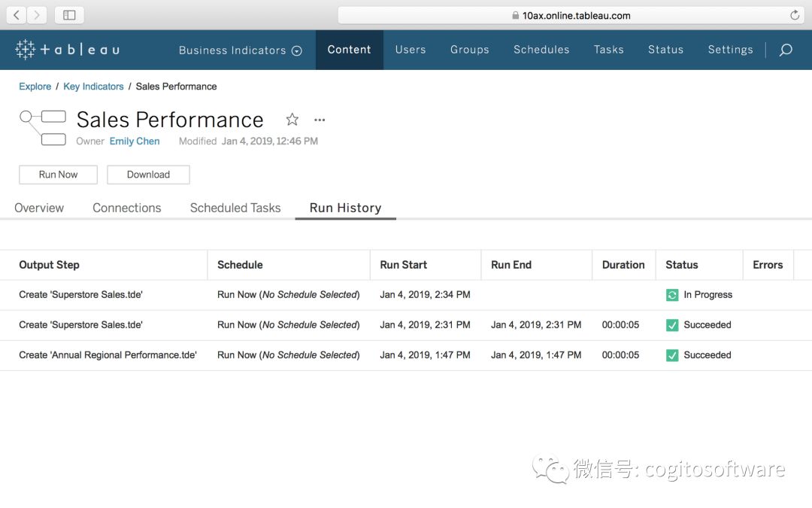Favorite Sales Performance with the star icon
Image resolution: width=812 pixels, height=508 pixels.
click(x=292, y=120)
